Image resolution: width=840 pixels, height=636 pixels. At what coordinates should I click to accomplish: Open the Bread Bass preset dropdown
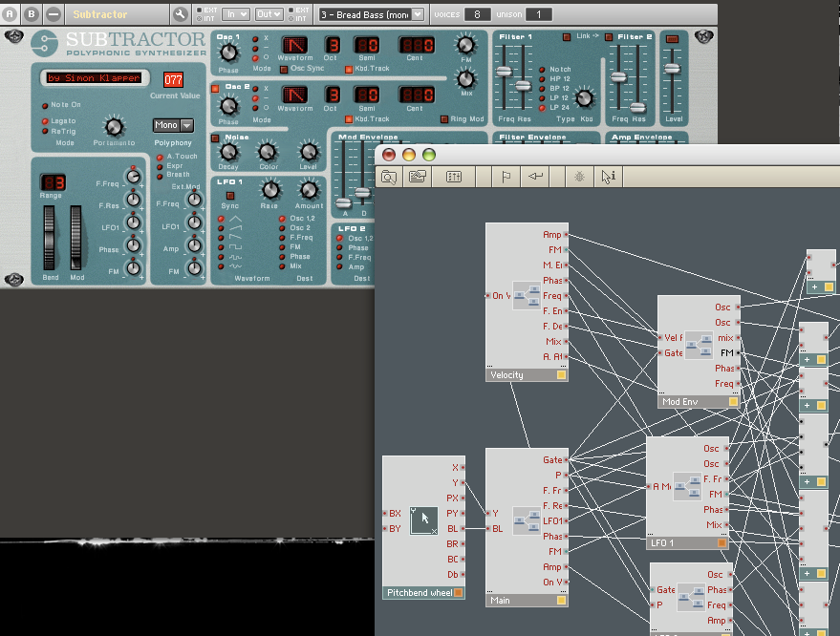click(x=372, y=14)
